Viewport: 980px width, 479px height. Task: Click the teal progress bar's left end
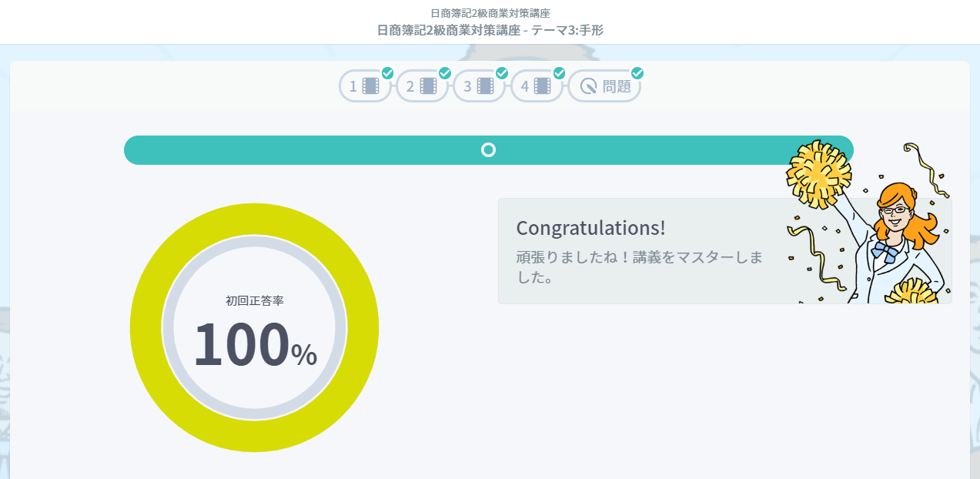[135, 150]
